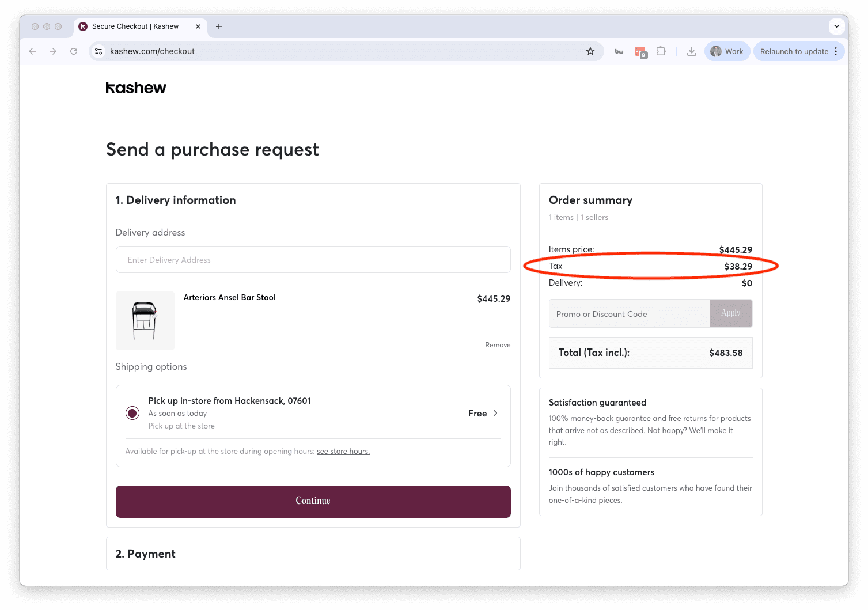The height and width of the screenshot is (610, 868).
Task: Close the Secure Checkout tab
Action: [x=198, y=26]
